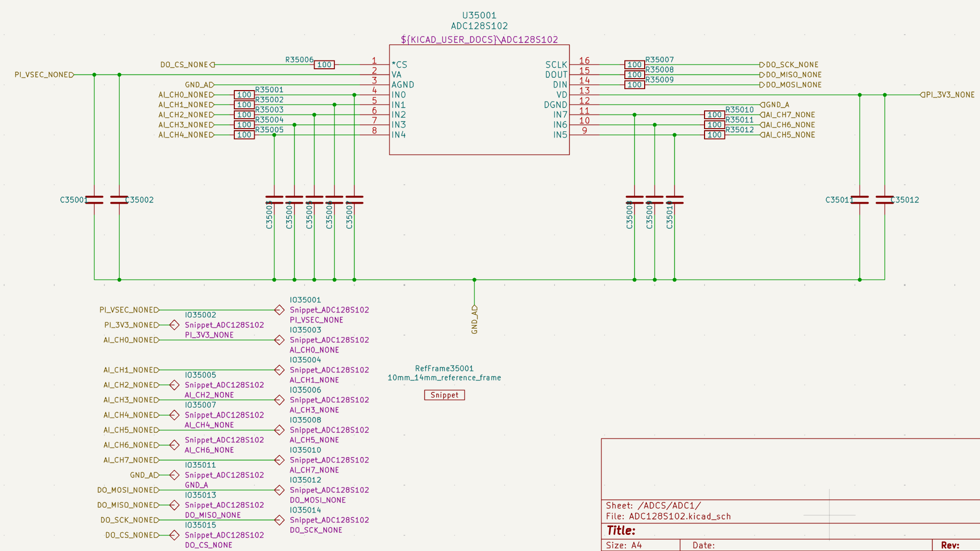
Task: Click the Title field in the title block
Action: pyautogui.click(x=621, y=531)
